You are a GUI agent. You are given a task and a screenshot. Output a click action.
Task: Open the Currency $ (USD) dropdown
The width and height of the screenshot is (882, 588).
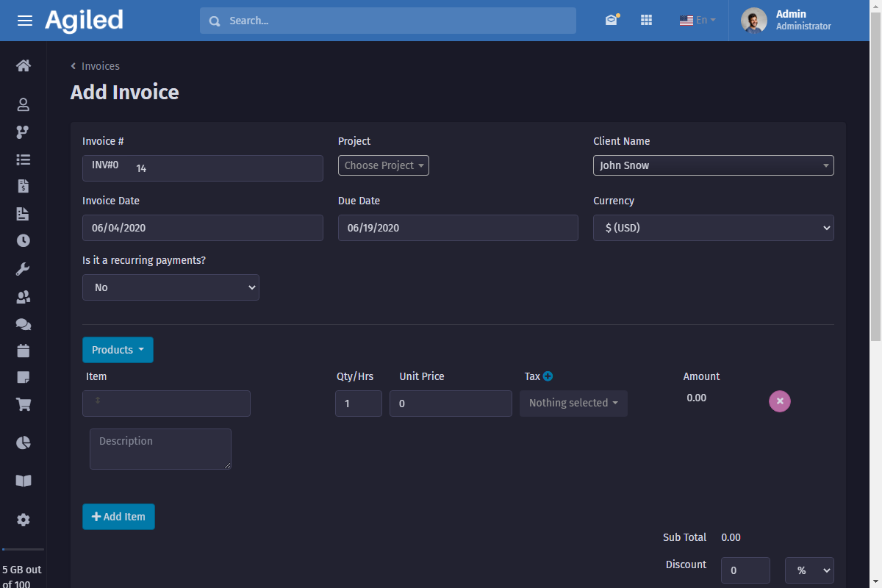(713, 228)
